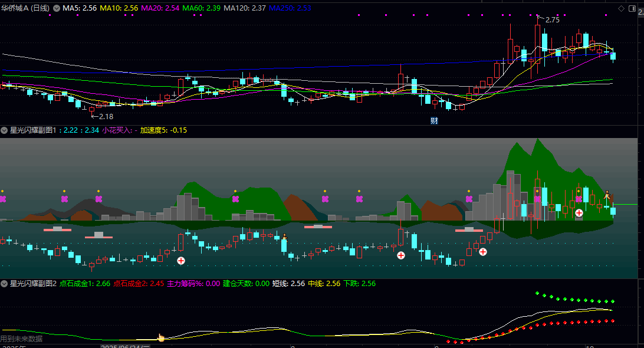Click the red plus marker near the latest candles
This screenshot has height=348, width=644.
pyautogui.click(x=579, y=212)
